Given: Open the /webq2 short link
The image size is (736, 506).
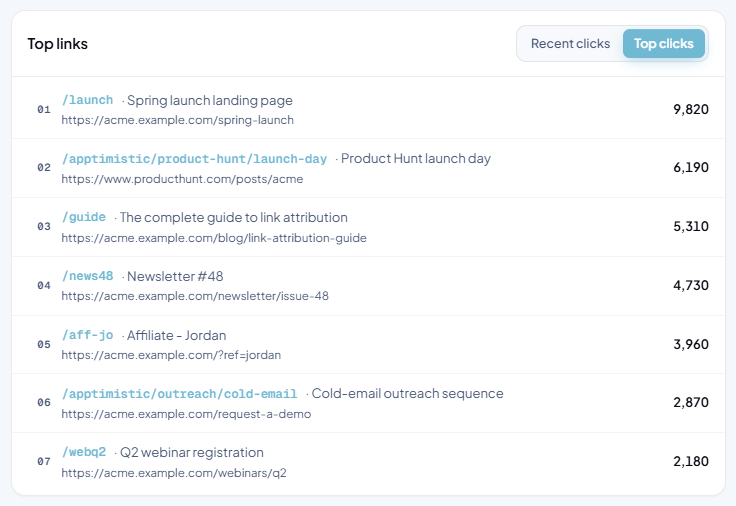Looking at the screenshot, I should pos(84,452).
